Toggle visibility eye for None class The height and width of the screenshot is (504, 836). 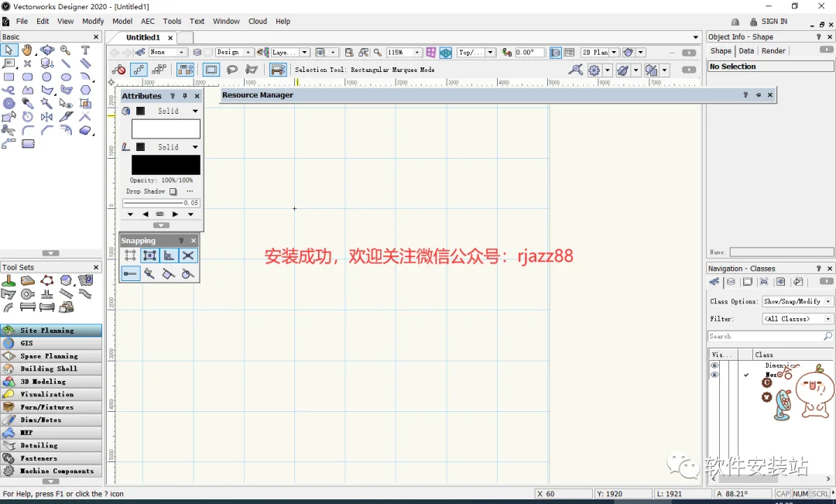point(714,375)
